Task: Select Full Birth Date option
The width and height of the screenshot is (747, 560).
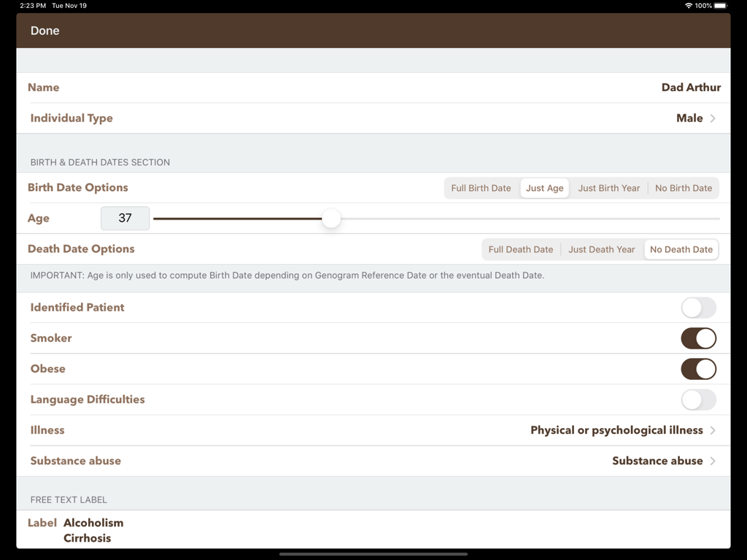Action: pos(481,188)
